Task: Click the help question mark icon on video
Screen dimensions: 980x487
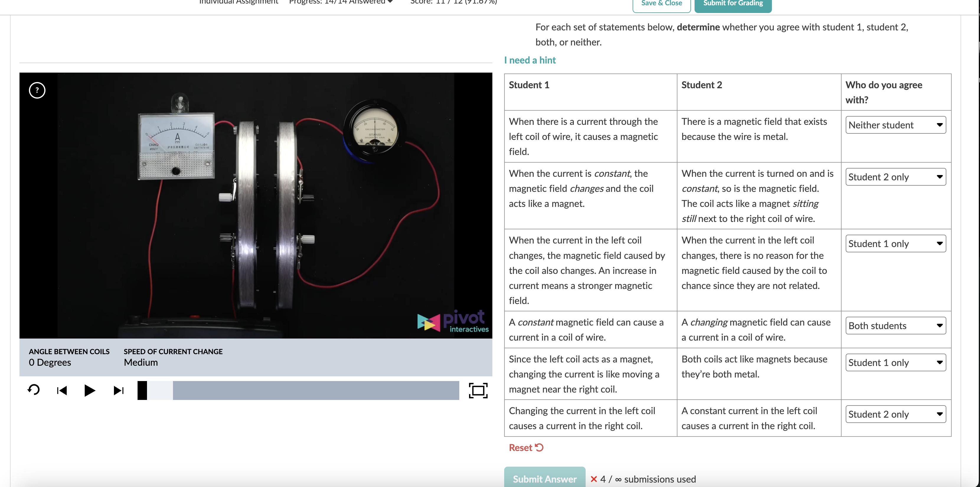Action: (37, 90)
